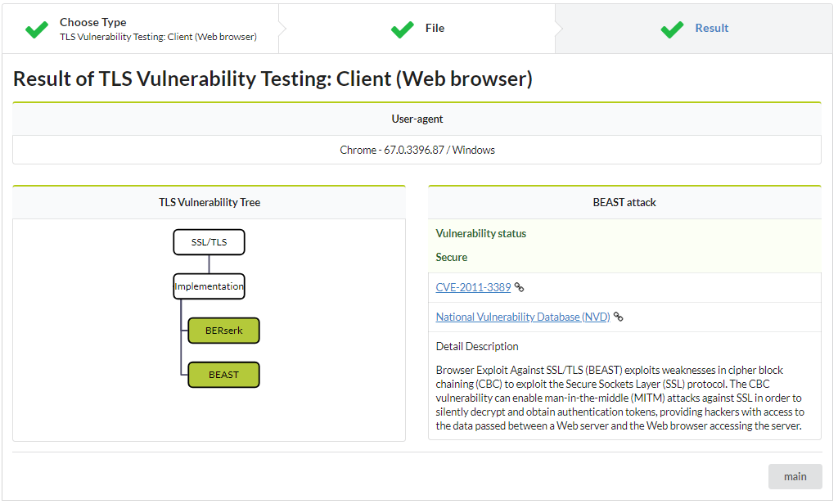Click the Detail Description heading
This screenshot has height=504, width=838.
(x=477, y=346)
